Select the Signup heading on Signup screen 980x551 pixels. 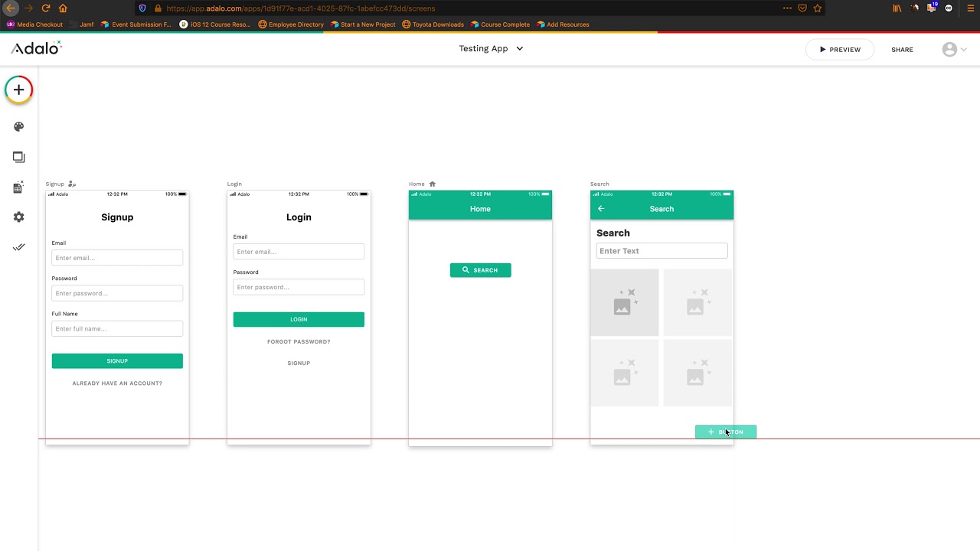117,217
